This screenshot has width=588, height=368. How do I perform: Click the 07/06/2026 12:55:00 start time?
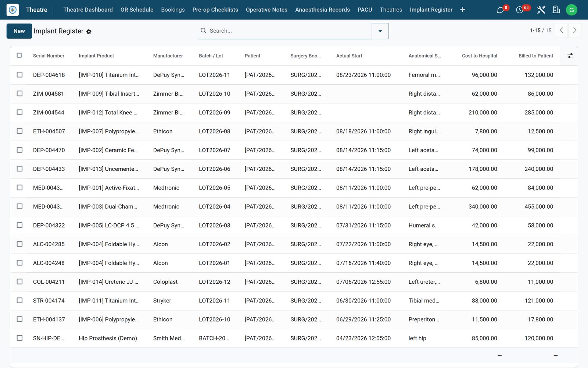(x=363, y=282)
